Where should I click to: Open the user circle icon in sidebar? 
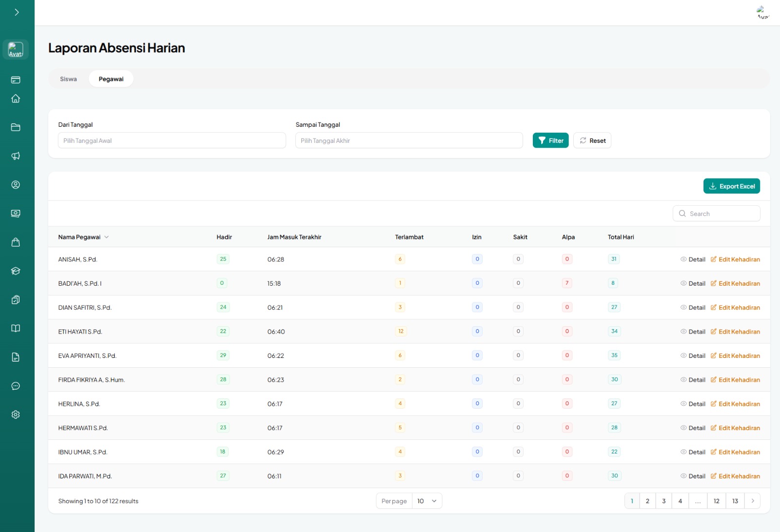[16, 185]
